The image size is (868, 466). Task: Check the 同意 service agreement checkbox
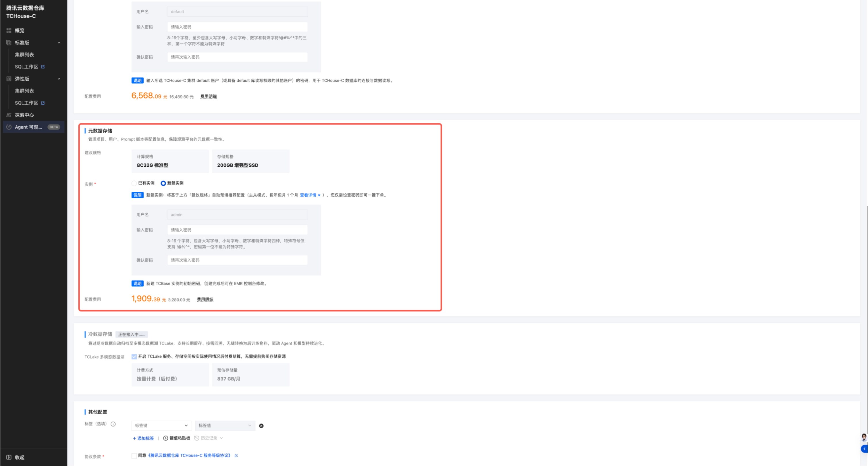[x=134, y=456]
